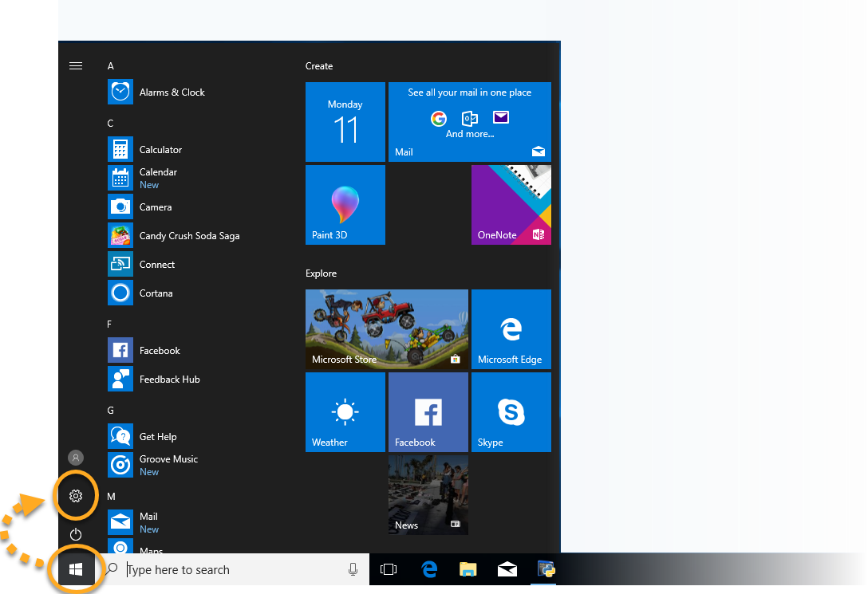Click letter F section header
Image resolution: width=868 pixels, height=594 pixels.
coord(109,324)
